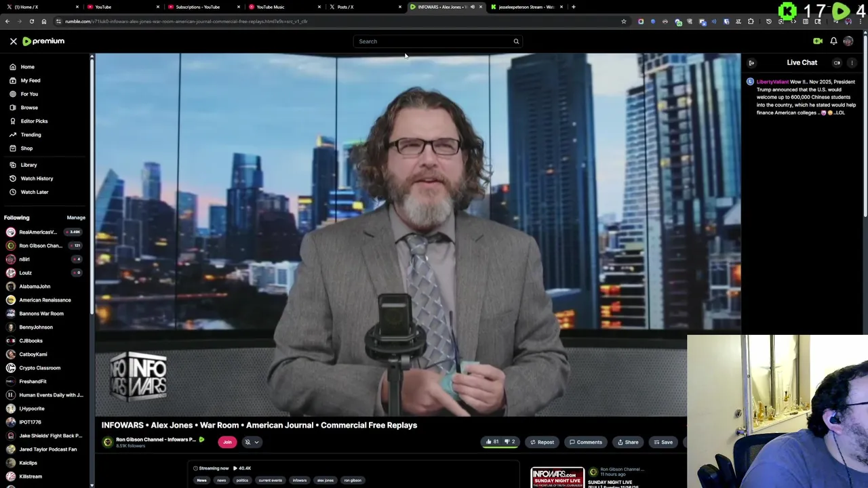Open the user profile avatar
This screenshot has width=868, height=488.
tap(848, 41)
